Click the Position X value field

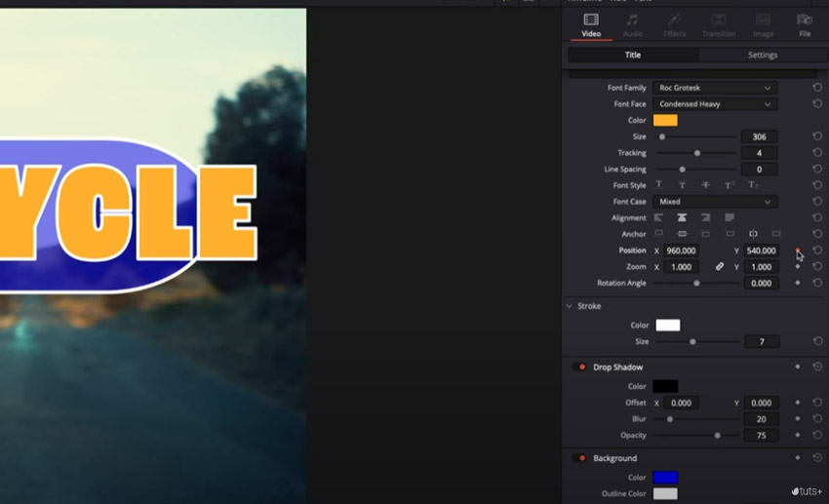point(681,251)
